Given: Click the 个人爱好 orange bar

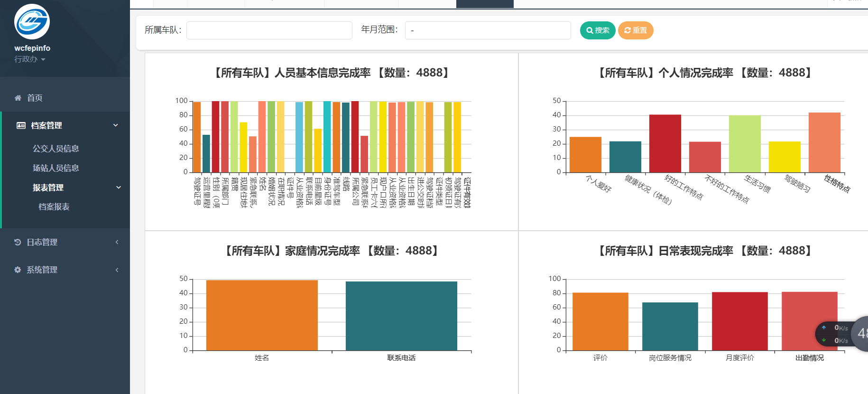Looking at the screenshot, I should click(x=585, y=154).
